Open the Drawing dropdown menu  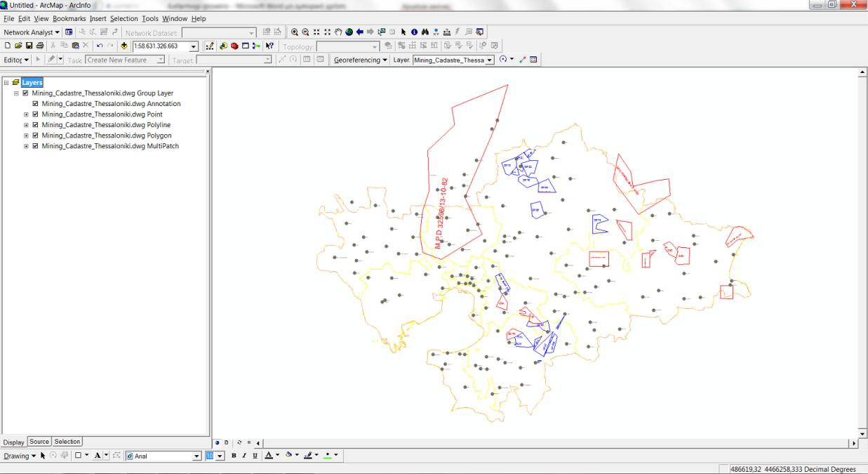click(19, 456)
